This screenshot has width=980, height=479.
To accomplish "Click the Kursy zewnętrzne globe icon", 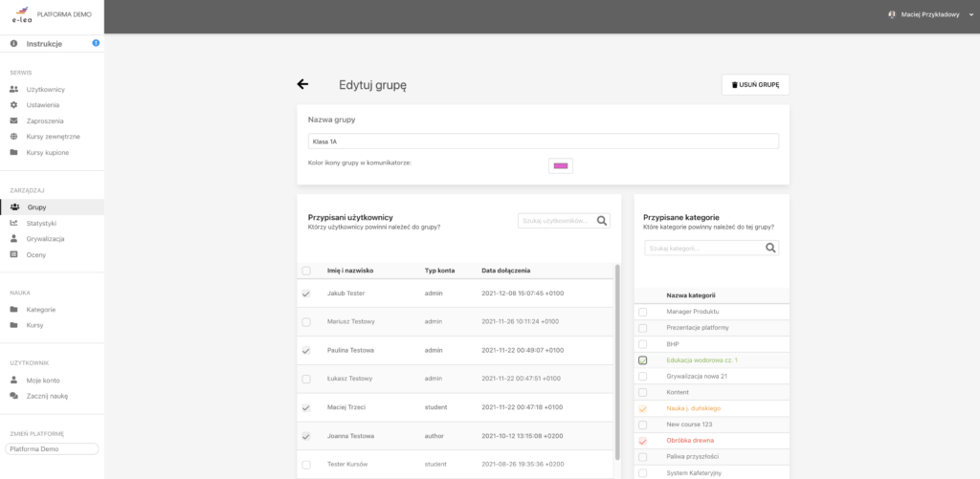I will (x=13, y=136).
